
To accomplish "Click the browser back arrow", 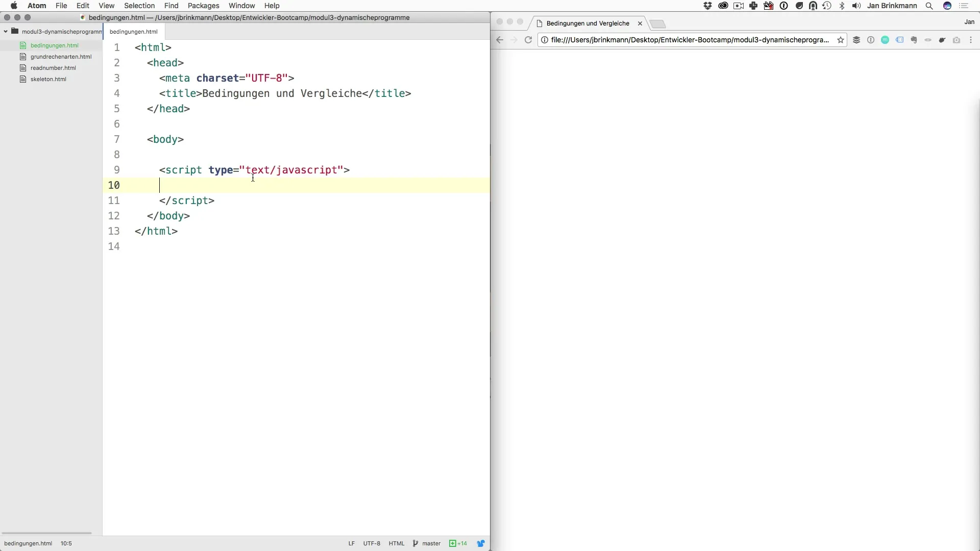I will [500, 40].
